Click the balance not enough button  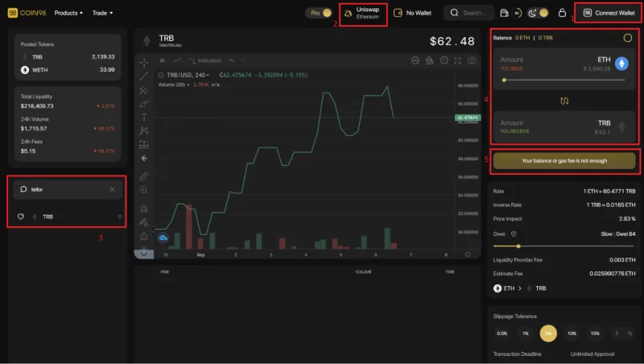coord(564,160)
